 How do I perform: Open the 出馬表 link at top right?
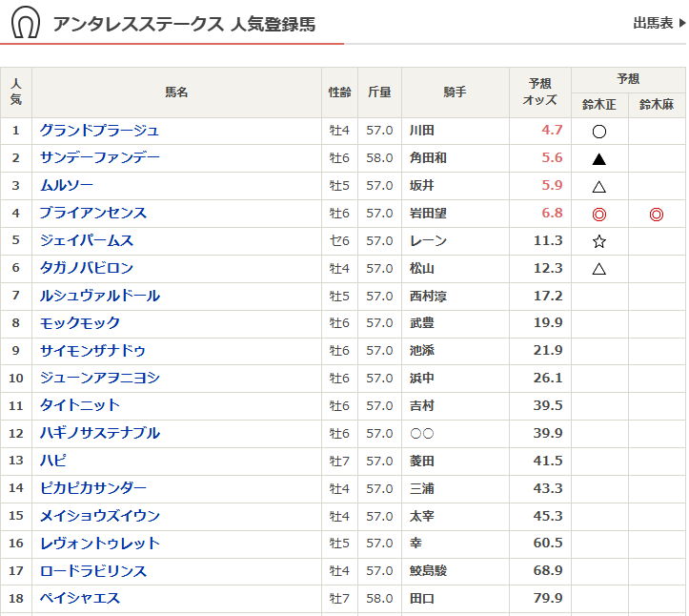pyautogui.click(x=658, y=23)
